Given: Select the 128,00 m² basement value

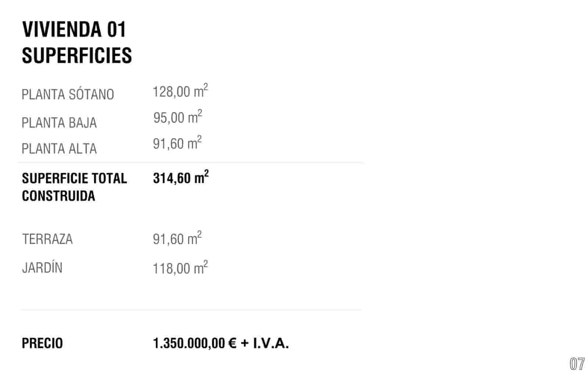Looking at the screenshot, I should 180,91.
